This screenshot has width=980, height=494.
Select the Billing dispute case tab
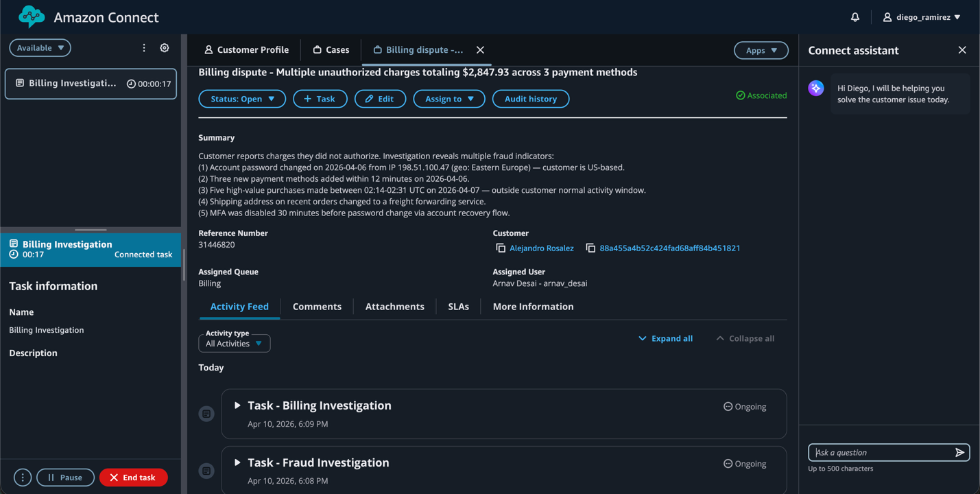click(418, 50)
